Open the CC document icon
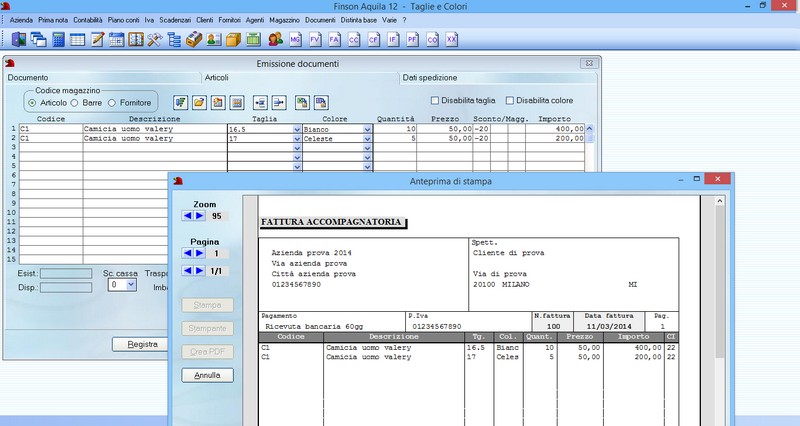 click(354, 39)
